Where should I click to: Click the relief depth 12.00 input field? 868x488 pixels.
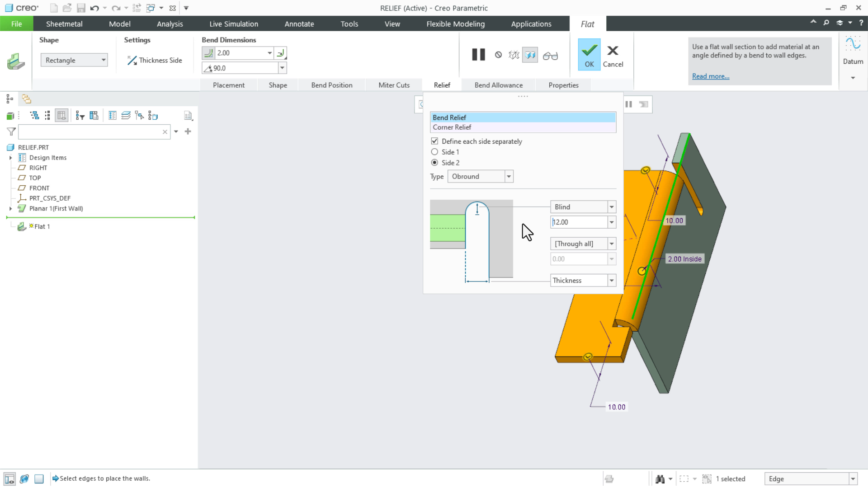tap(579, 222)
